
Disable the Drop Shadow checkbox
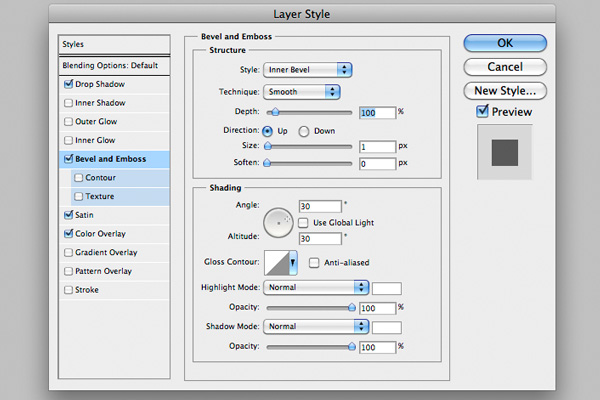click(68, 84)
